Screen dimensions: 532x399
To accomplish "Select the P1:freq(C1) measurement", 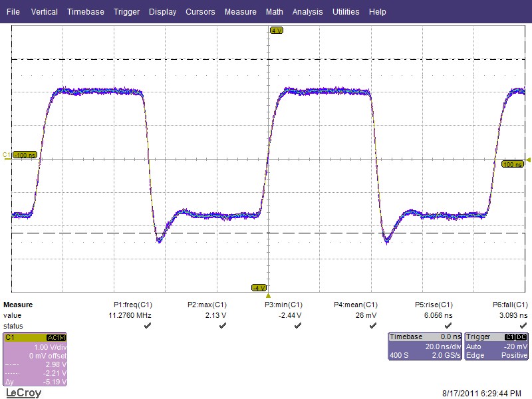I will (x=133, y=305).
